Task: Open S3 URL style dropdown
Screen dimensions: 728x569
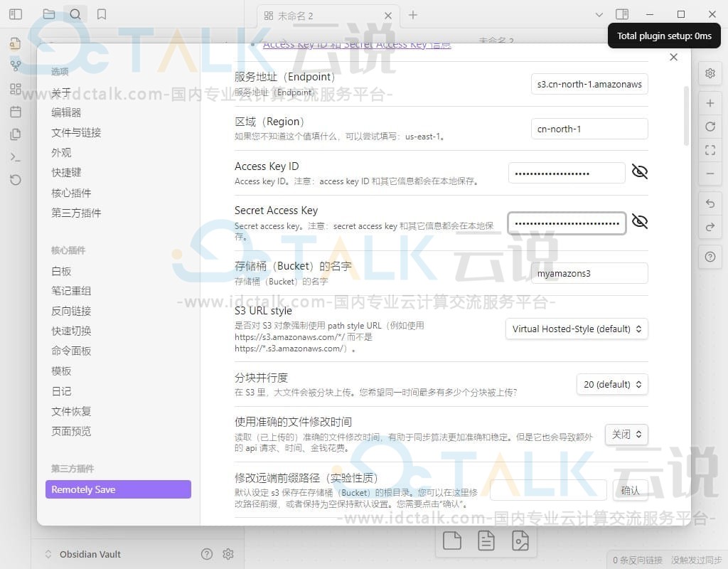Action: click(577, 329)
